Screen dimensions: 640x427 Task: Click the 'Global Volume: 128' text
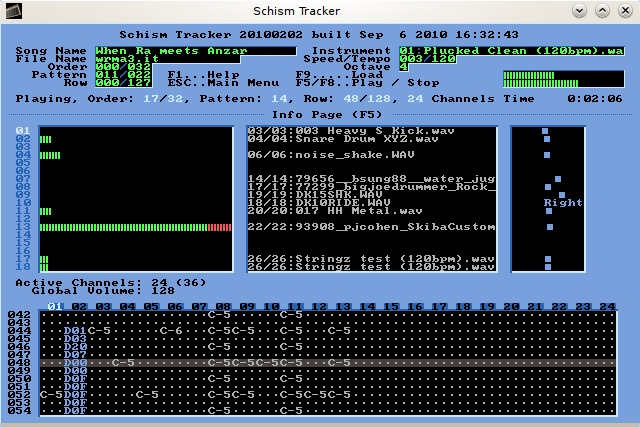[103, 291]
